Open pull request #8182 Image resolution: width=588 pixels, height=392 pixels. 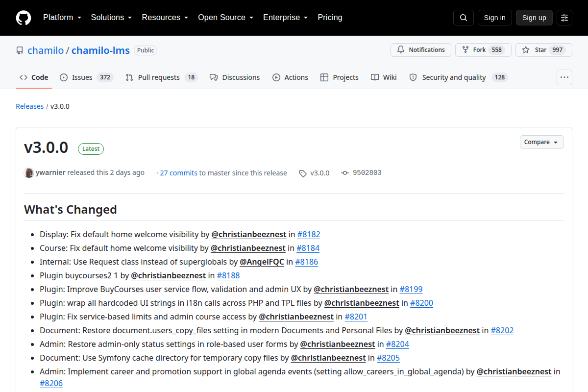pyautogui.click(x=309, y=234)
